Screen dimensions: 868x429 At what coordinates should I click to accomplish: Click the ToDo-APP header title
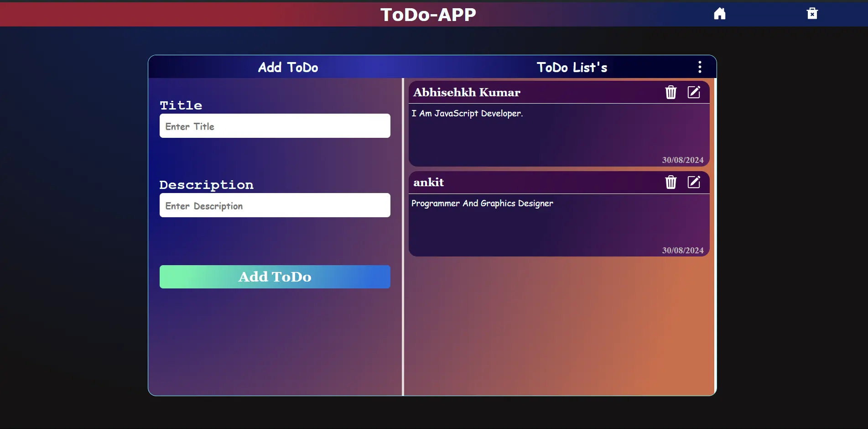click(428, 15)
